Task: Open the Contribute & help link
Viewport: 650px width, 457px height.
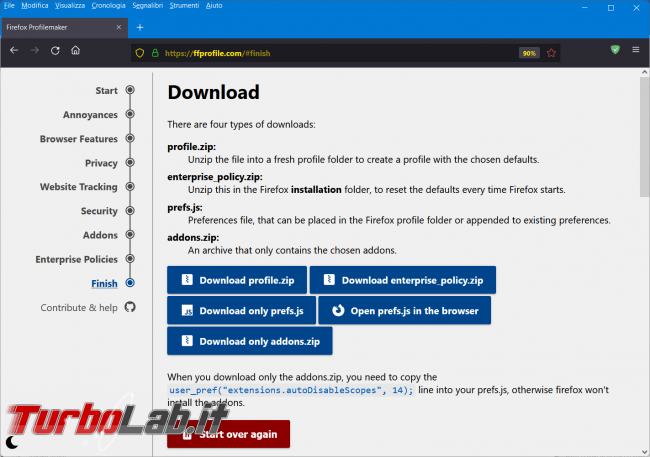Action: point(79,308)
